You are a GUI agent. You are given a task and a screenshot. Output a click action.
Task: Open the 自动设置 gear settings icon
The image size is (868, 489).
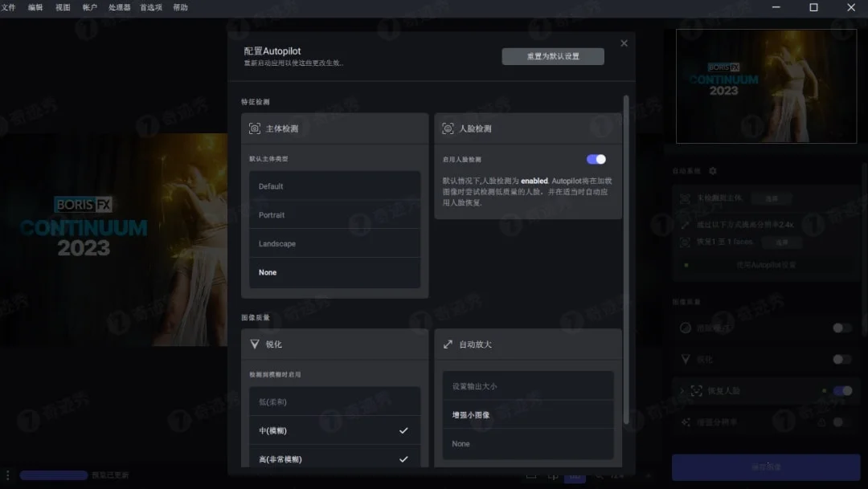point(712,171)
